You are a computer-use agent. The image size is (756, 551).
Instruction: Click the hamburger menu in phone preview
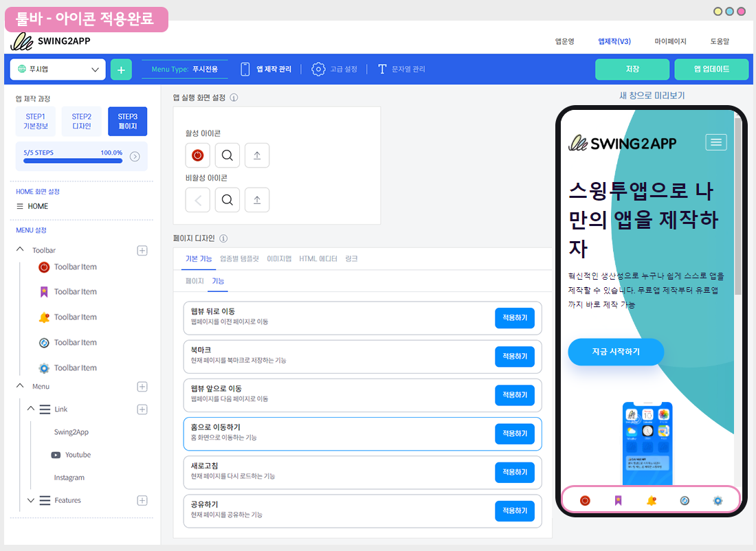(x=716, y=142)
